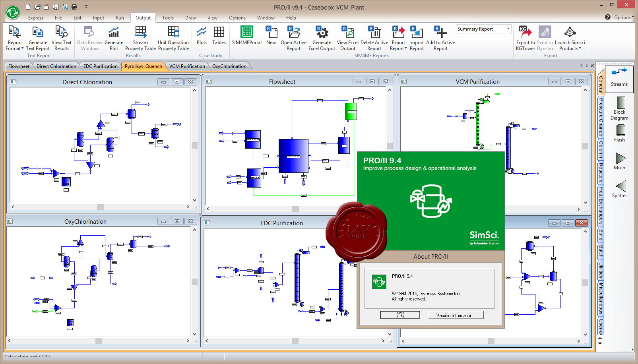638x364 pixels.
Task: Open the Summary Report combo box
Action: pos(483,29)
